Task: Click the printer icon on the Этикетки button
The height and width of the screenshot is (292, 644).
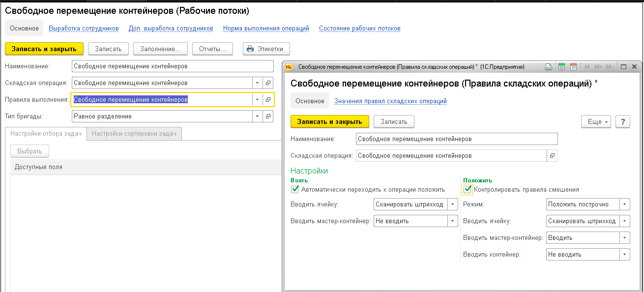Action: [250, 49]
